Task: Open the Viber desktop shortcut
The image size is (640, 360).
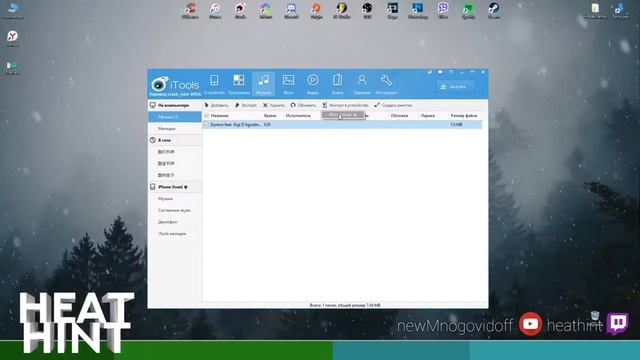Action: 443,11
